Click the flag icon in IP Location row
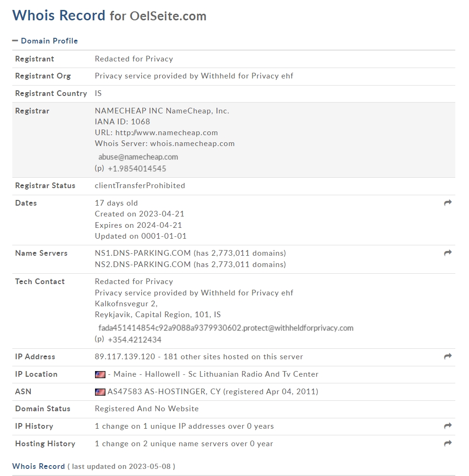The width and height of the screenshot is (469, 476). click(100, 374)
